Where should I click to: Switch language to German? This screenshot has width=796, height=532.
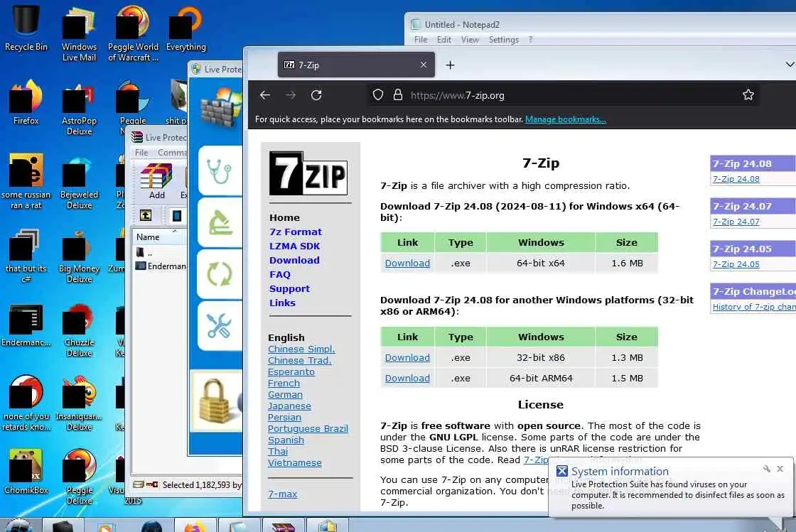tap(285, 395)
